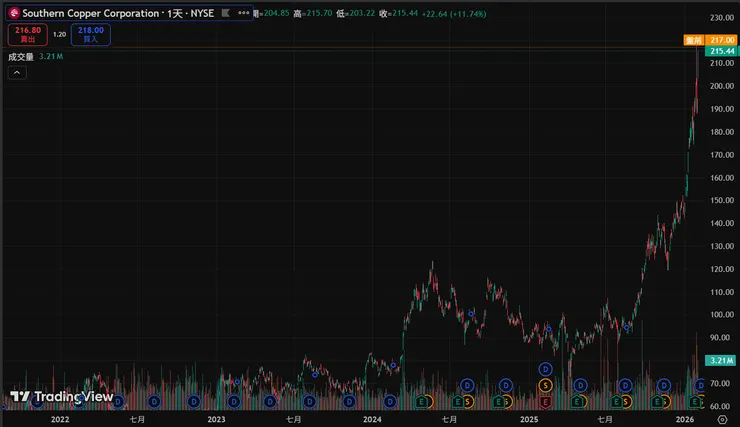The image size is (740, 427).
Task: Click the Southern Copper Corporation logo icon
Action: pyautogui.click(x=14, y=13)
